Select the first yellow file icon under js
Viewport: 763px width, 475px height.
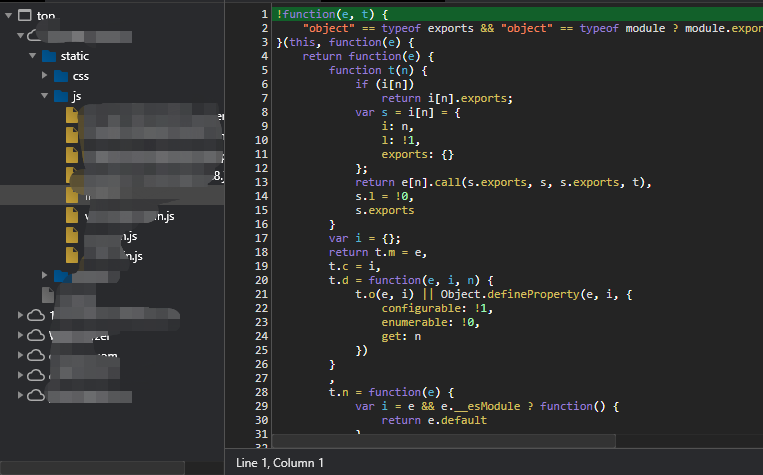(72, 115)
